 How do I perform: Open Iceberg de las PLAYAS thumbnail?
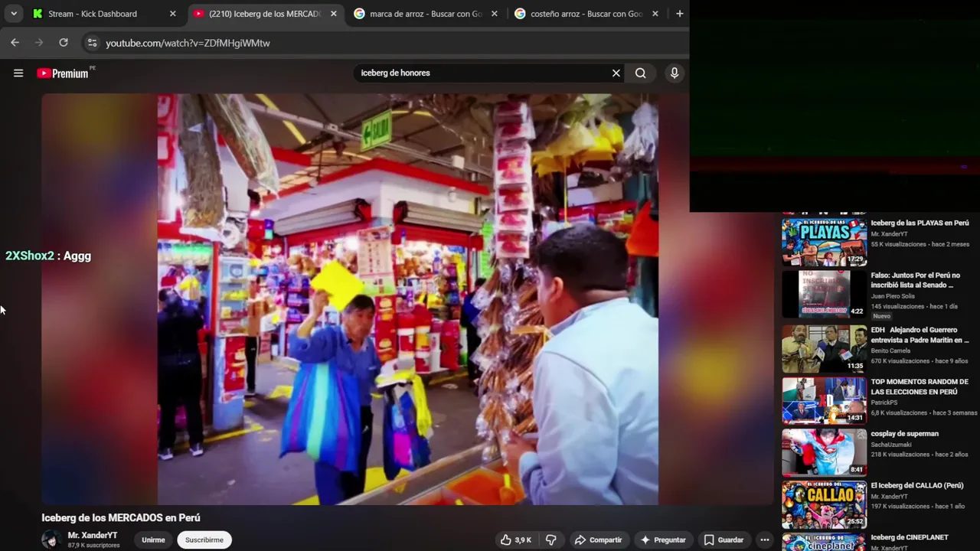[x=824, y=242]
